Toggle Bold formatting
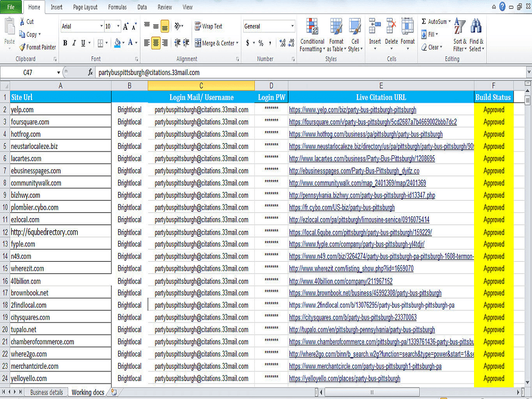532x399 pixels. pyautogui.click(x=65, y=43)
